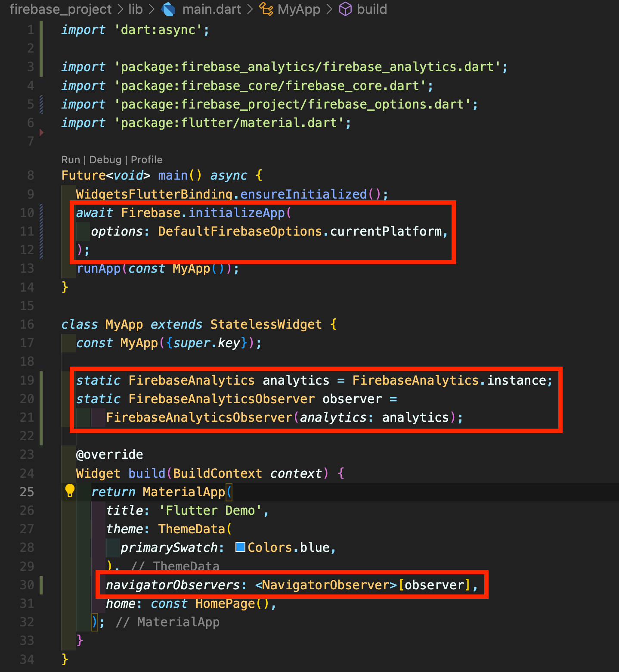This screenshot has width=619, height=672.
Task: Click ThemeData on line 27
Action: (192, 529)
